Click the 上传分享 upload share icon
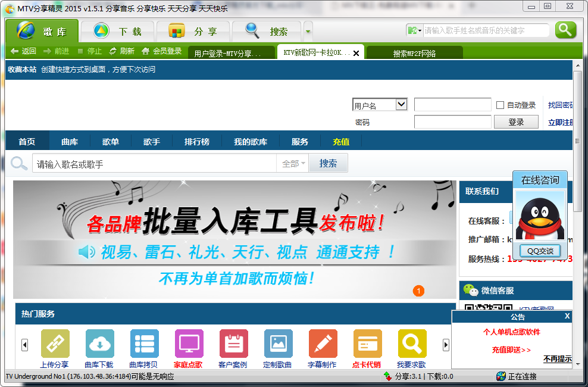This screenshot has height=387, width=588. 55,344
